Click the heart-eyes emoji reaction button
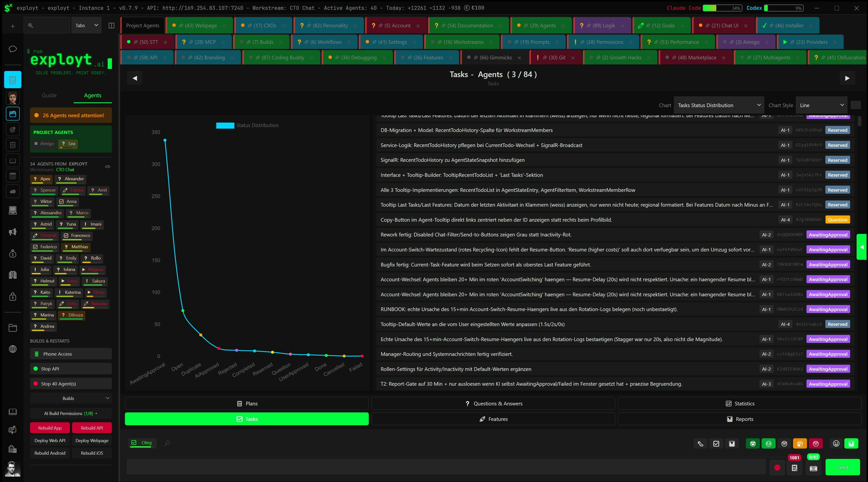Image resolution: width=868 pixels, height=482 pixels. tap(753, 444)
